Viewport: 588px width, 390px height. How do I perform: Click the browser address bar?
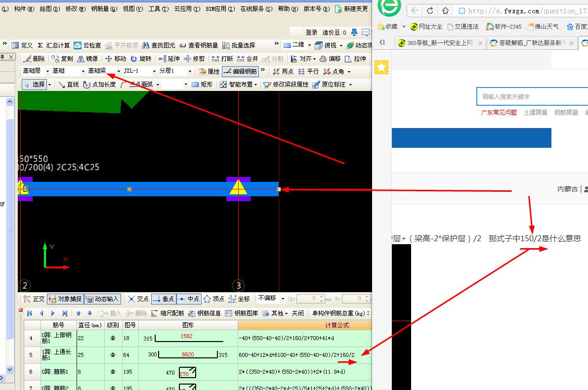(521, 11)
